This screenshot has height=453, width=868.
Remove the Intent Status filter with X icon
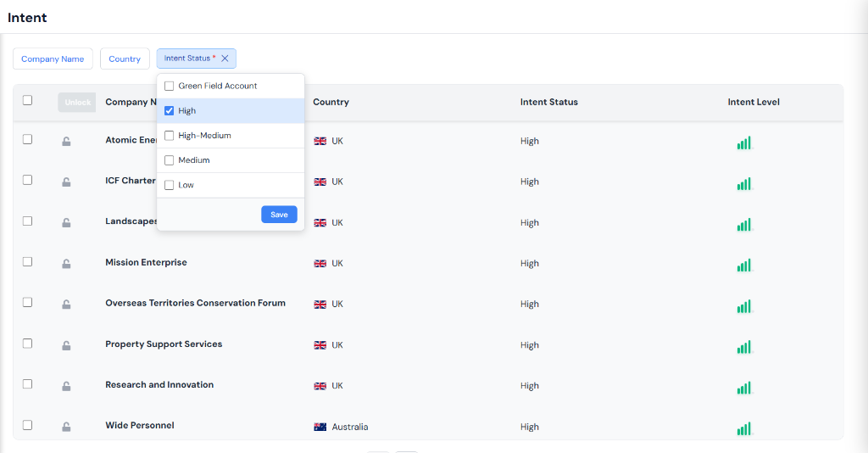[225, 59]
